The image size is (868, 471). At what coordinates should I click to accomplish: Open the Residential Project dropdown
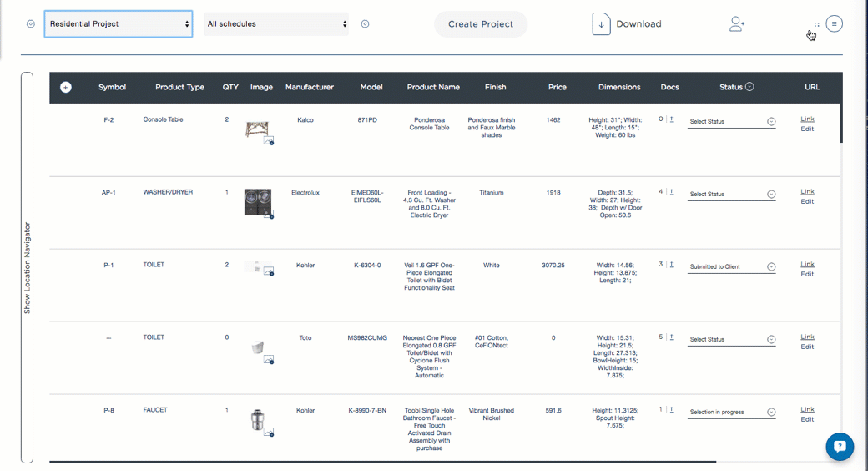point(119,24)
